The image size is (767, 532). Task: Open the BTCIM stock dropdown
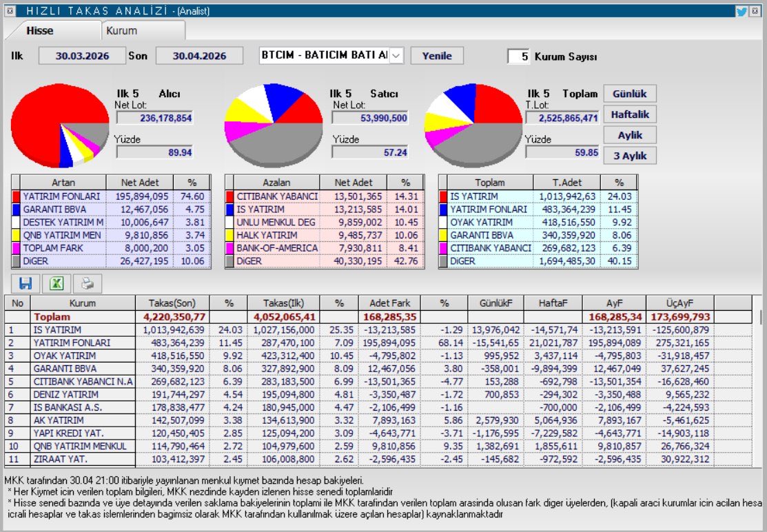point(396,56)
